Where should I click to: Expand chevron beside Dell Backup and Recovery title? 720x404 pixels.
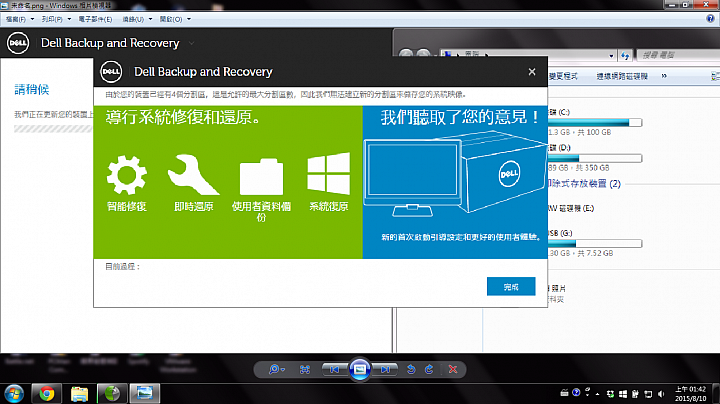coord(191,44)
